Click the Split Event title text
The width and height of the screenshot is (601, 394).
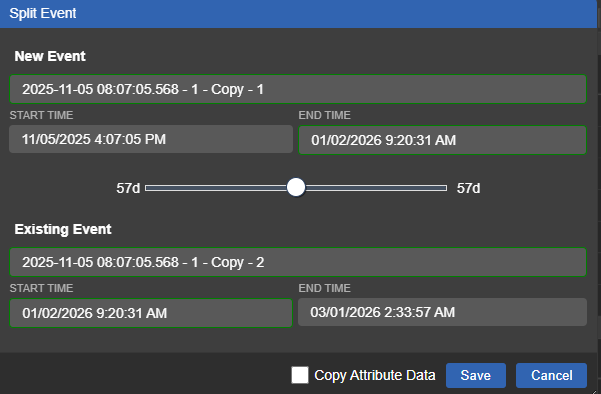[43, 13]
